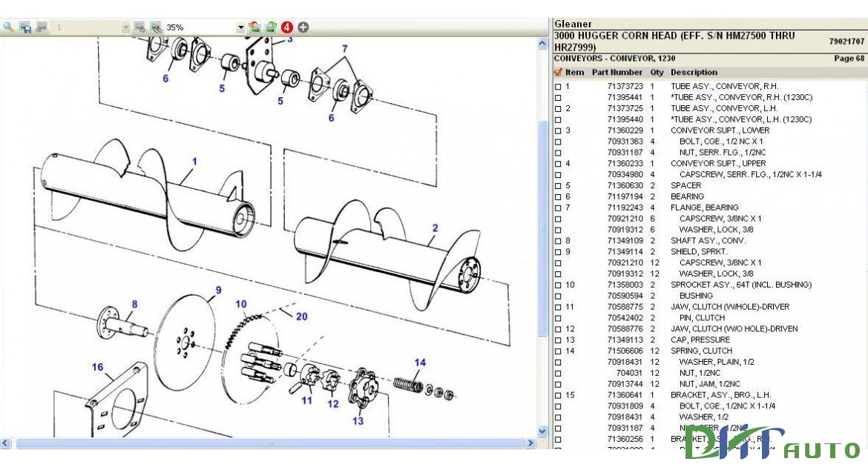Select BOLT, CGE., 1/2 NC X 1 row
The width and height of the screenshot is (868, 467).
(x=721, y=142)
